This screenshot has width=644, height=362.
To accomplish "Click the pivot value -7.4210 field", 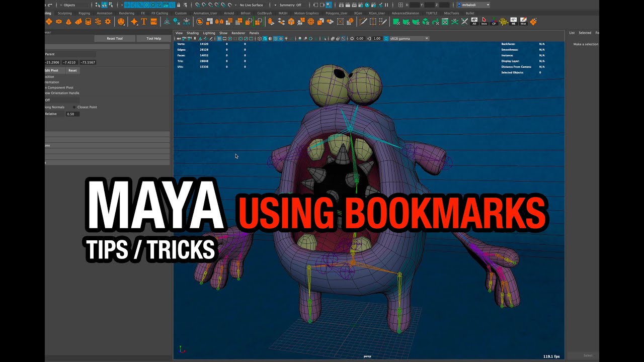I will point(70,62).
